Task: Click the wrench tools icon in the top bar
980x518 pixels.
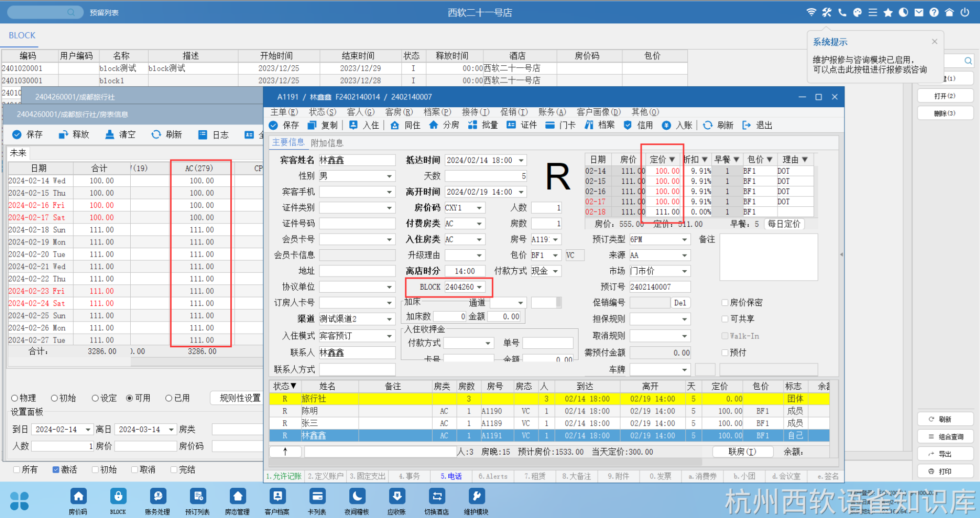Action: click(826, 12)
